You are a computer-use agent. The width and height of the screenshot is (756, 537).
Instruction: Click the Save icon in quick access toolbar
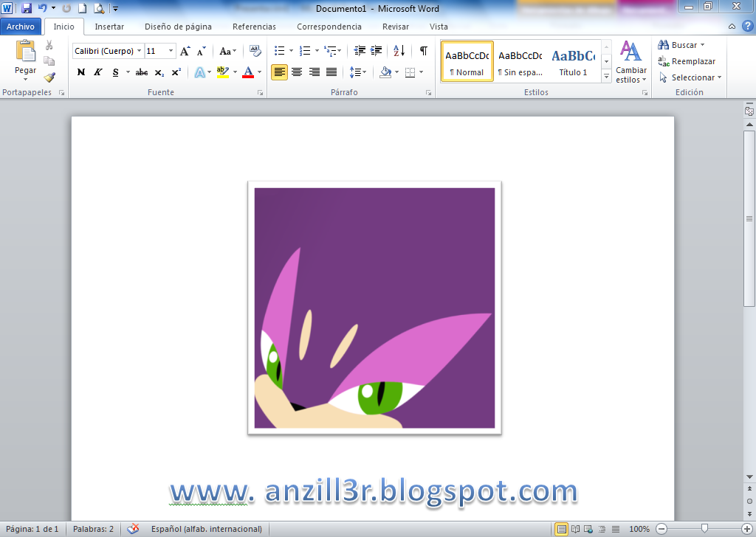(27, 8)
